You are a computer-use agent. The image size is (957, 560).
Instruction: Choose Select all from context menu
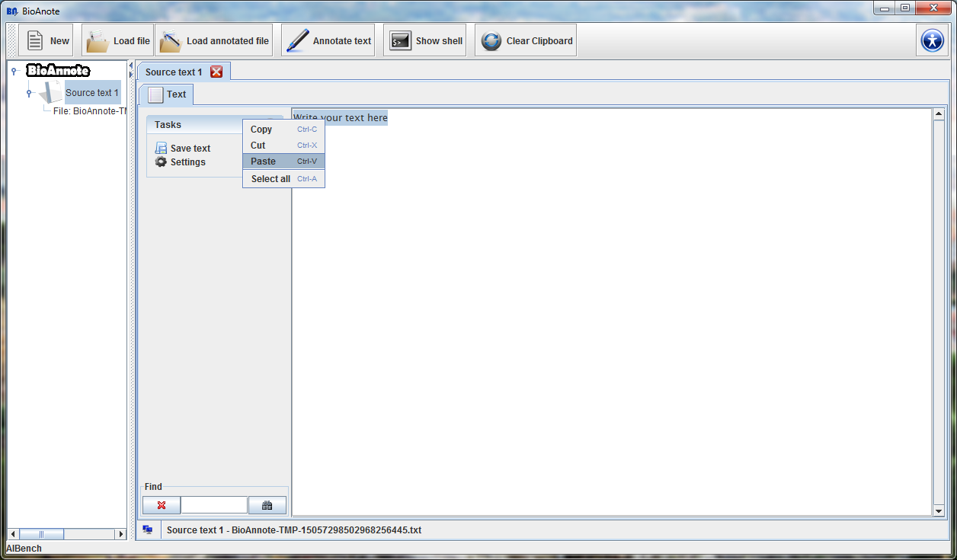270,179
